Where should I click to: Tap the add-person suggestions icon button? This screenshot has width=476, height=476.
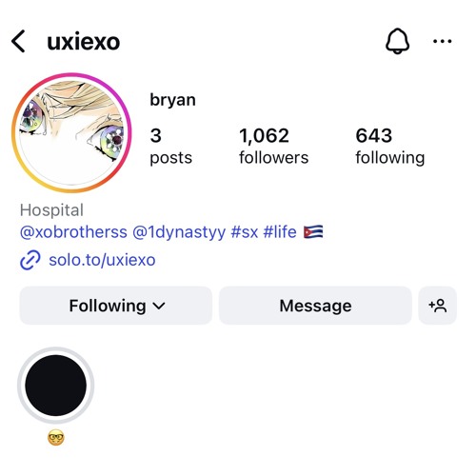[x=438, y=306]
